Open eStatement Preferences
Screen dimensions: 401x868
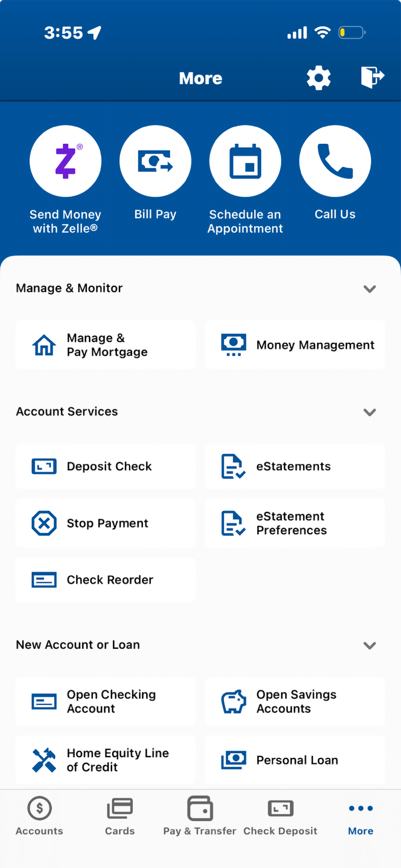295,523
